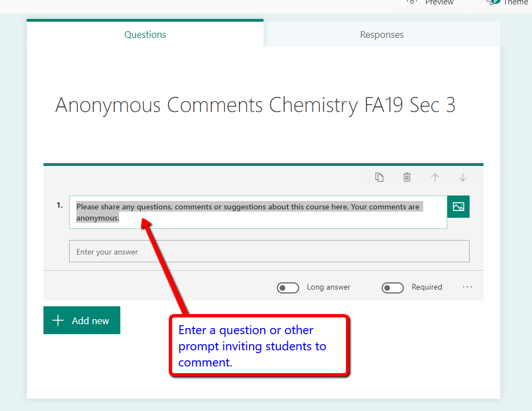Delete the question with the trash icon
The height and width of the screenshot is (411, 532).
[x=407, y=177]
